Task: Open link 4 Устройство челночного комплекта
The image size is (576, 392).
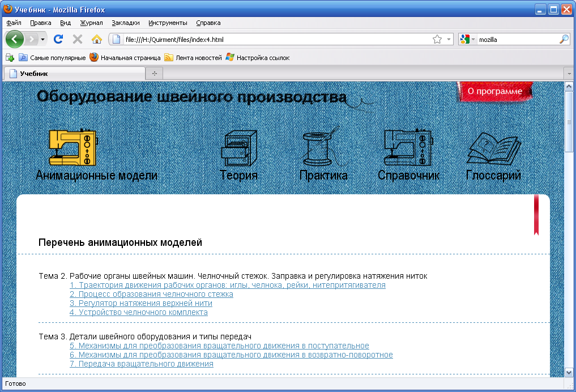Action: point(139,312)
